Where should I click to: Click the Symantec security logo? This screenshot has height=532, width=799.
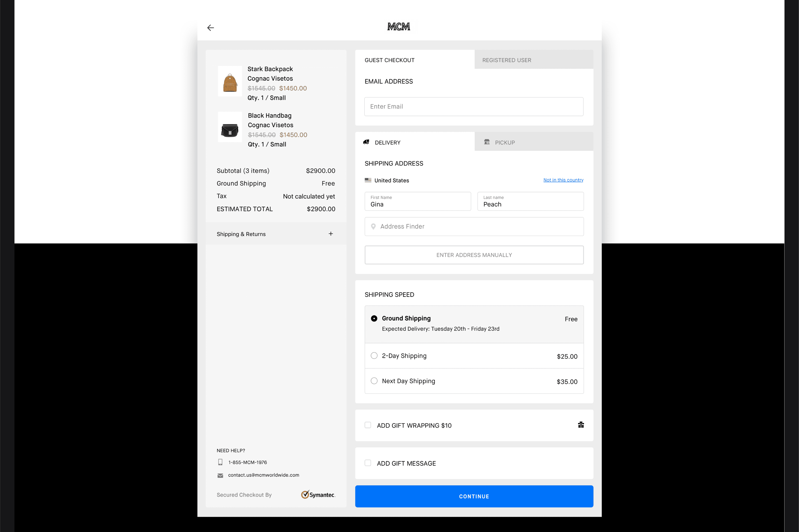(318, 495)
